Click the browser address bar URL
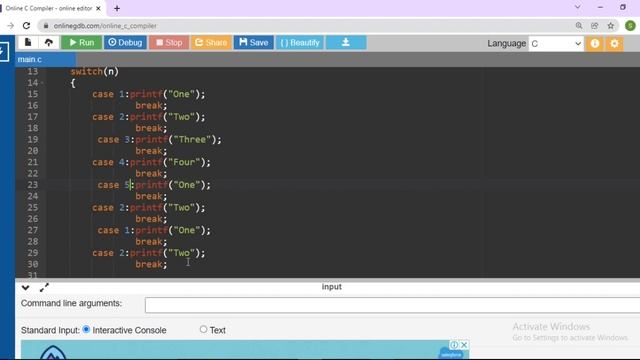640x360 pixels. coord(105,26)
